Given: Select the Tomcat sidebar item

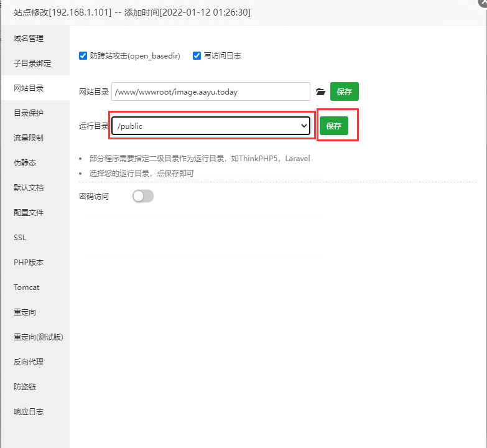Looking at the screenshot, I should [x=27, y=287].
